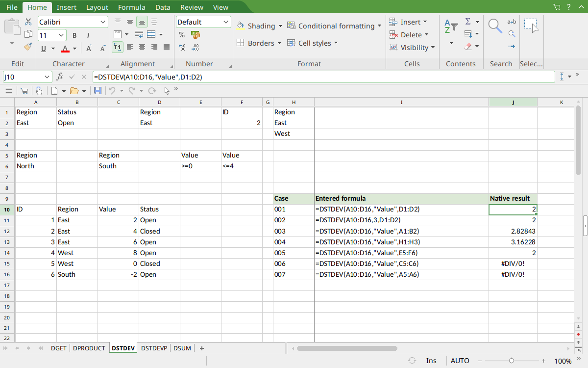Switch to the DGET sheet tab

59,348
